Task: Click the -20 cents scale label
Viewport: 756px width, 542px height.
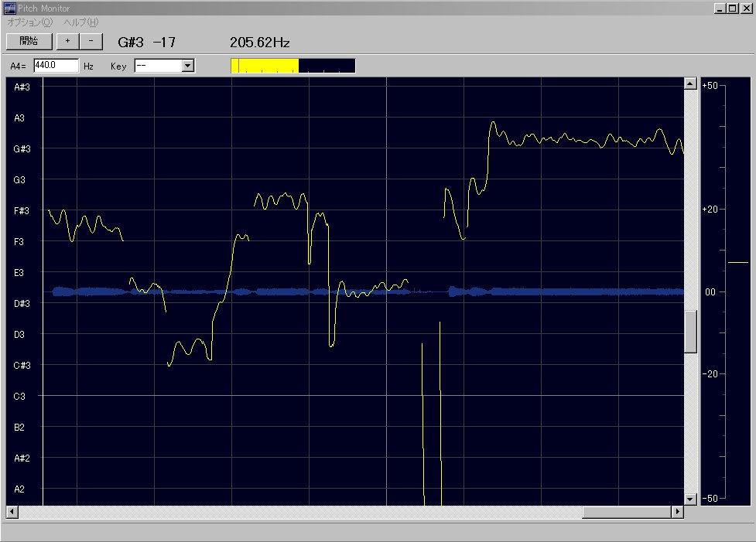Action: coord(710,374)
